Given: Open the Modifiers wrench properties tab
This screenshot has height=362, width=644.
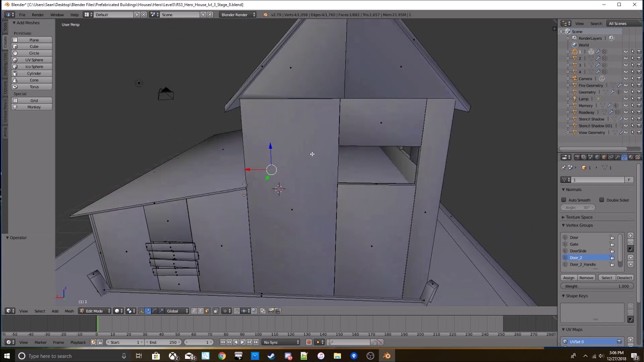Looking at the screenshot, I should tap(617, 157).
